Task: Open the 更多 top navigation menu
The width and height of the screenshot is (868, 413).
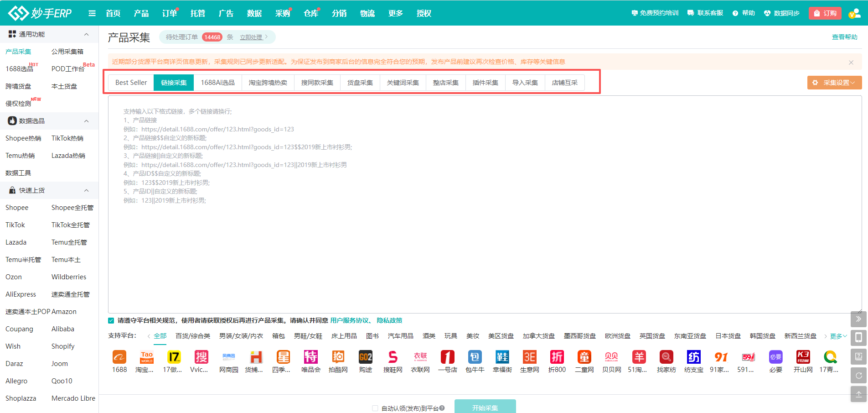Action: [x=396, y=13]
